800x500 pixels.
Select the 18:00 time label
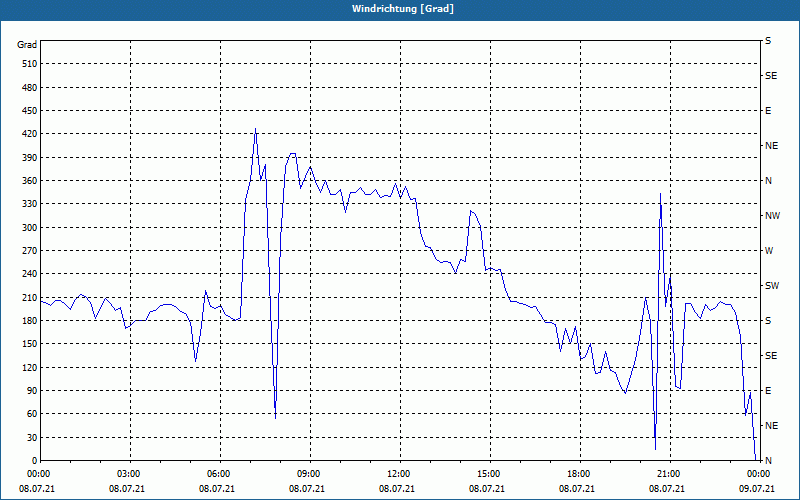pyautogui.click(x=577, y=474)
